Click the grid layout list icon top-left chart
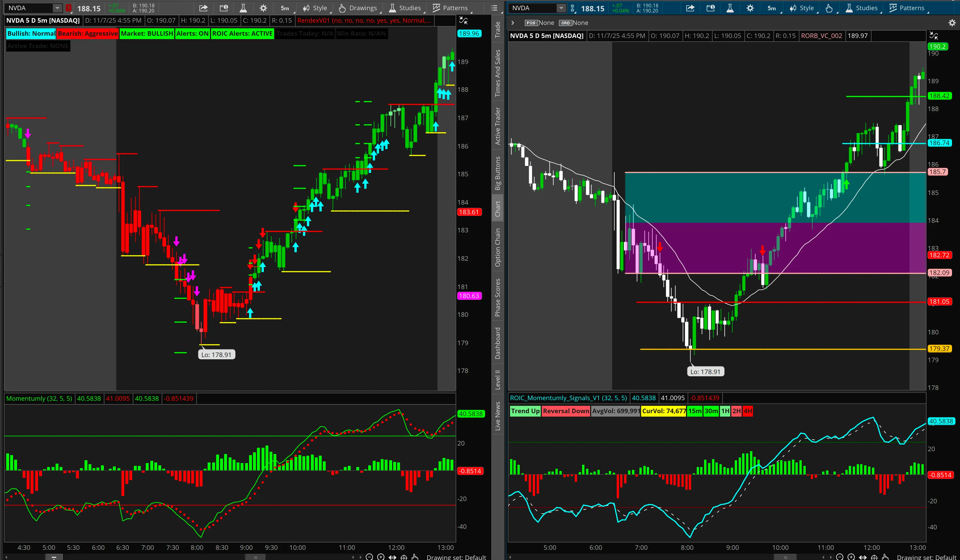This screenshot has height=560, width=960. pos(494,8)
